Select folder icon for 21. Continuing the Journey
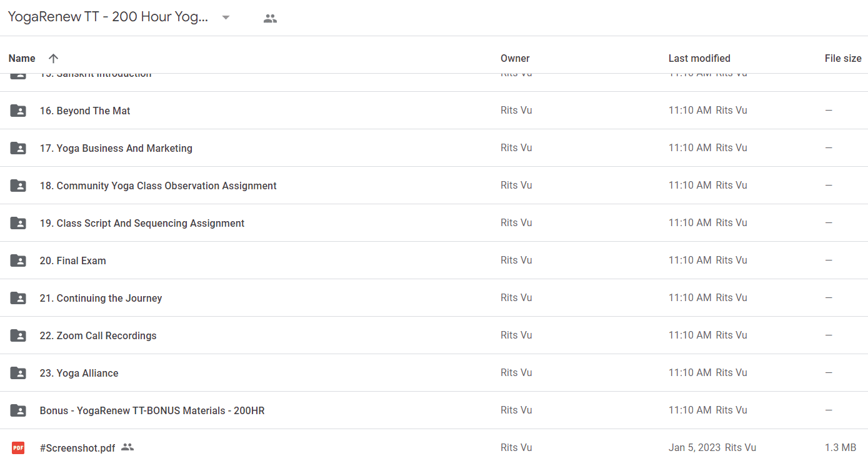Screen dimensions: 868x466 coord(18,298)
